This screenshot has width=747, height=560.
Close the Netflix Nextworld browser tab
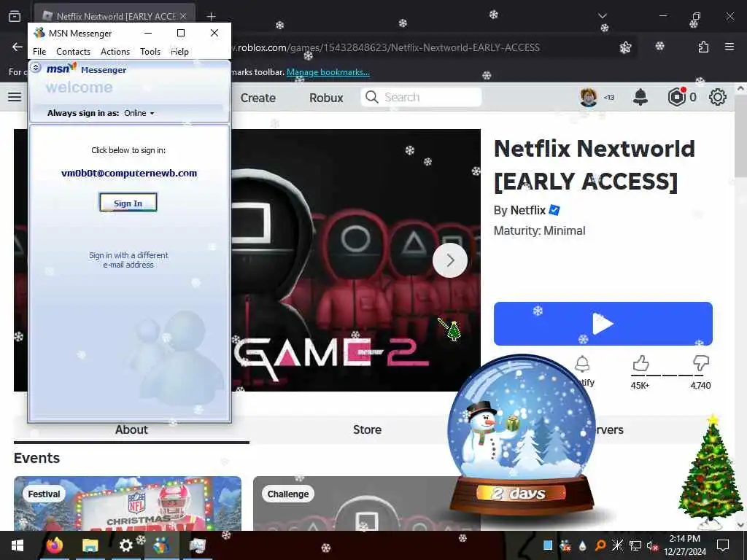pyautogui.click(x=183, y=16)
